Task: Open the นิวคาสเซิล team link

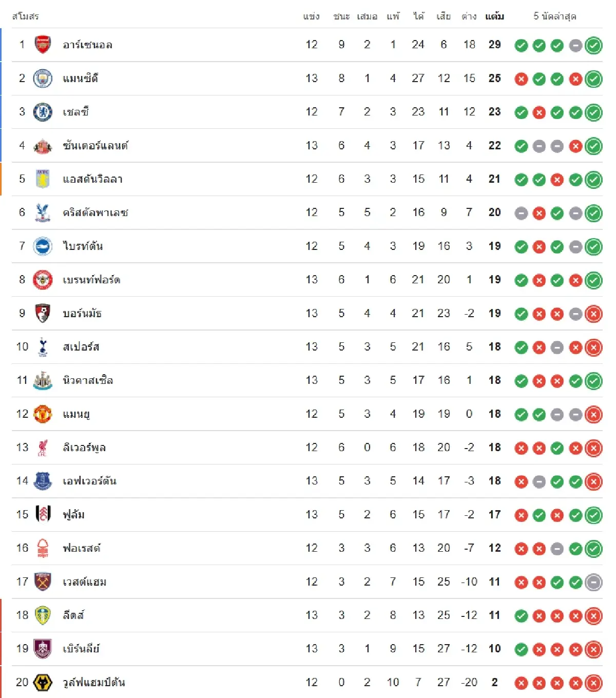Action: (x=88, y=380)
